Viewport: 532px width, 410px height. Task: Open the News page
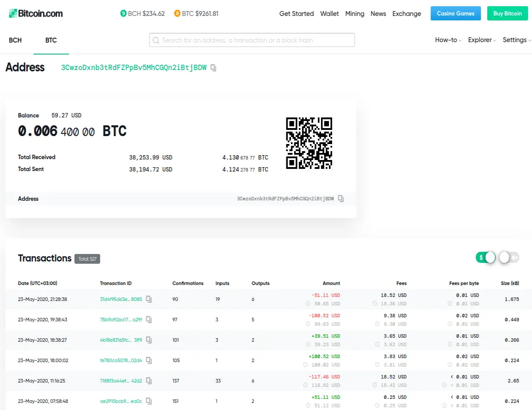click(x=378, y=14)
